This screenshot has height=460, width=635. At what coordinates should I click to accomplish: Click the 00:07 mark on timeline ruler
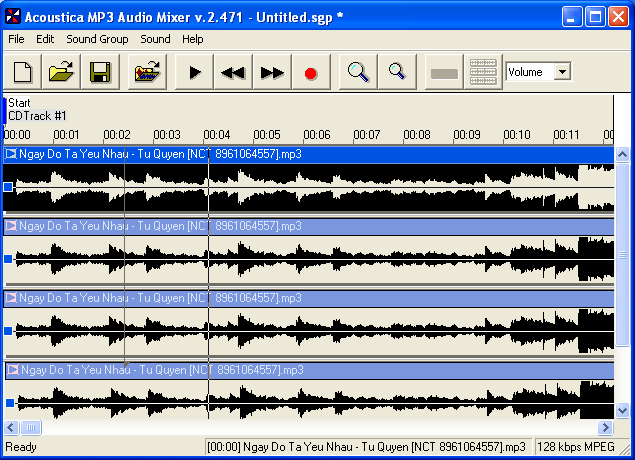pos(366,135)
